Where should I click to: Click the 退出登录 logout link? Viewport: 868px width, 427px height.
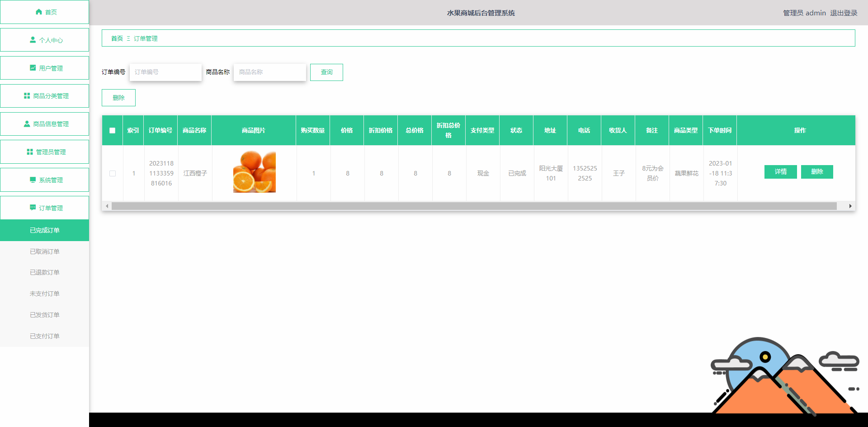844,13
